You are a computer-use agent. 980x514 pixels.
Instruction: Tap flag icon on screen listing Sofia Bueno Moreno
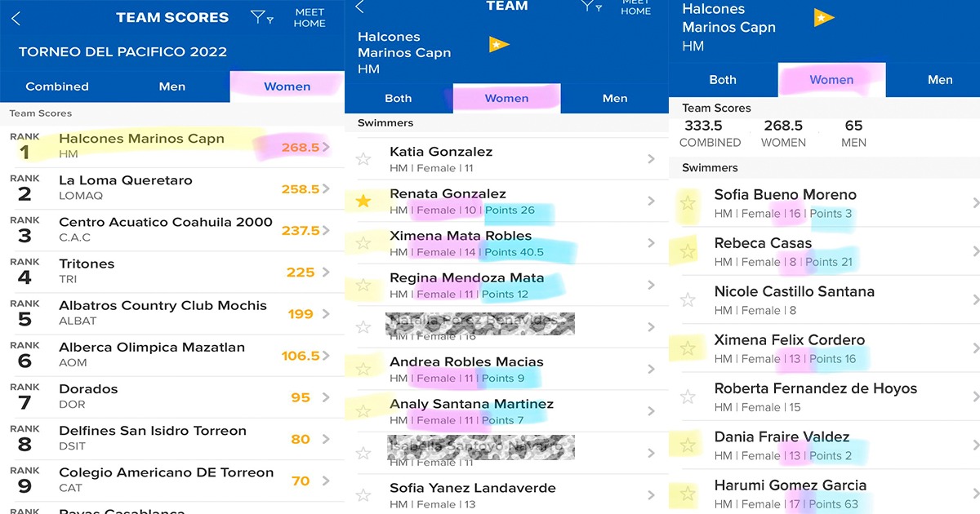pos(824,18)
